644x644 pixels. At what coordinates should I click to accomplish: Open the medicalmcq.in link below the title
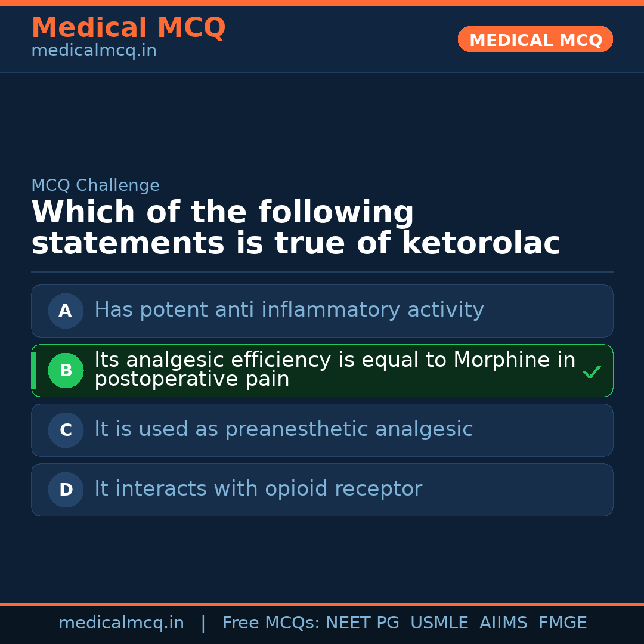94,51
